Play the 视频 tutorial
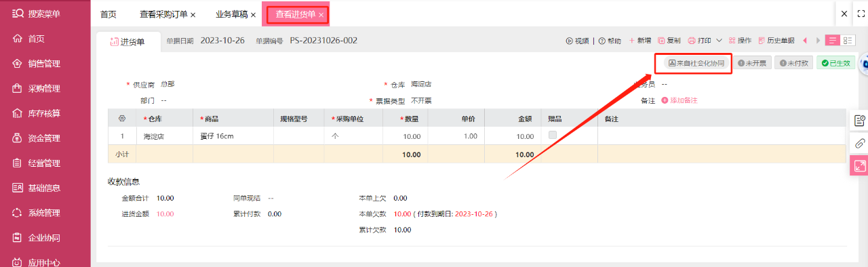The width and height of the screenshot is (868, 267). pyautogui.click(x=578, y=41)
